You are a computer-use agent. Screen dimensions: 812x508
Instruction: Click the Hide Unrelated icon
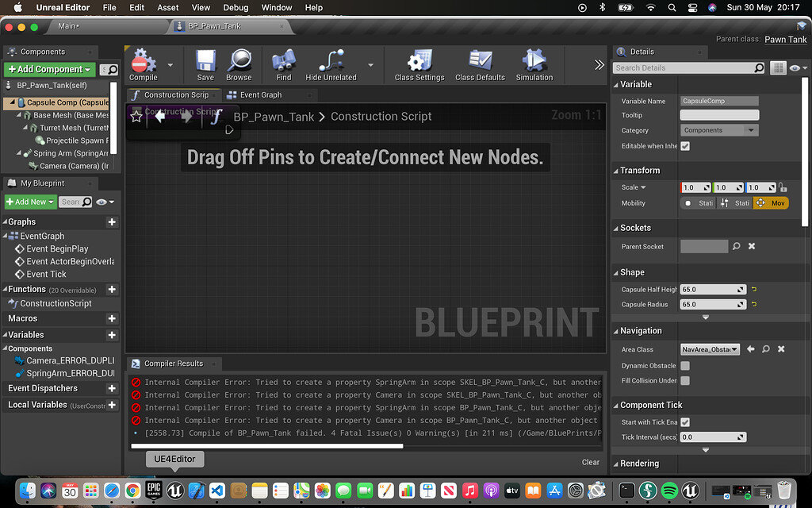(x=331, y=63)
